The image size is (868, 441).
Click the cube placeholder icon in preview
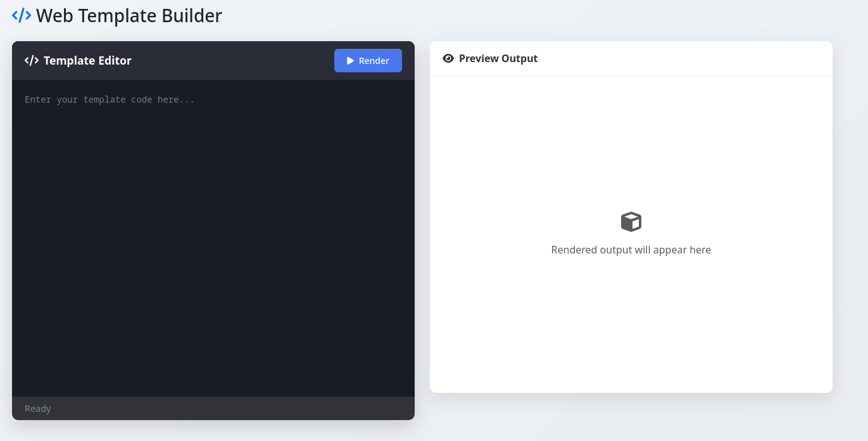[631, 222]
